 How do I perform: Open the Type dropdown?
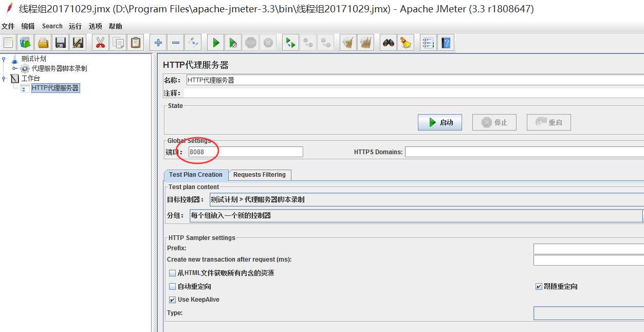[x=588, y=313]
